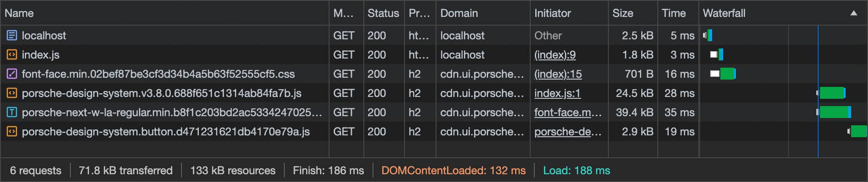
Task: Sort by the Status column header
Action: click(383, 13)
